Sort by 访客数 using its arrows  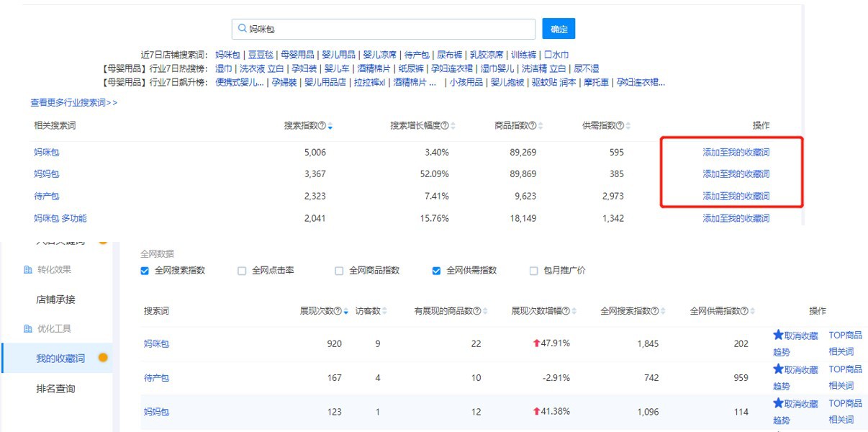[384, 311]
